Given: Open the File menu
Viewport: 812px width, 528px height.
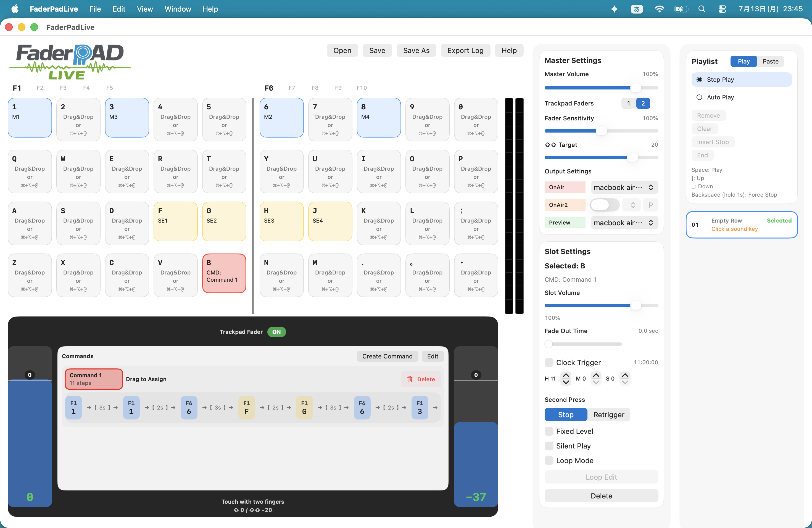Looking at the screenshot, I should tap(95, 9).
